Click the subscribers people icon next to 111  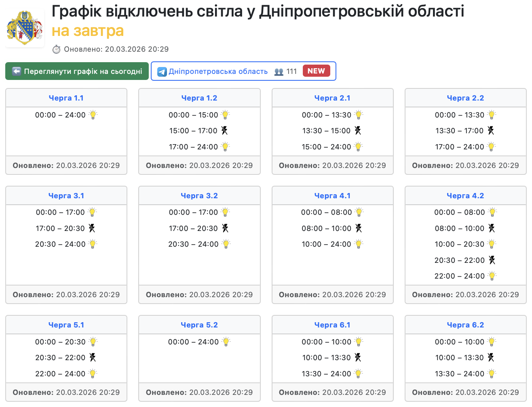coord(279,72)
